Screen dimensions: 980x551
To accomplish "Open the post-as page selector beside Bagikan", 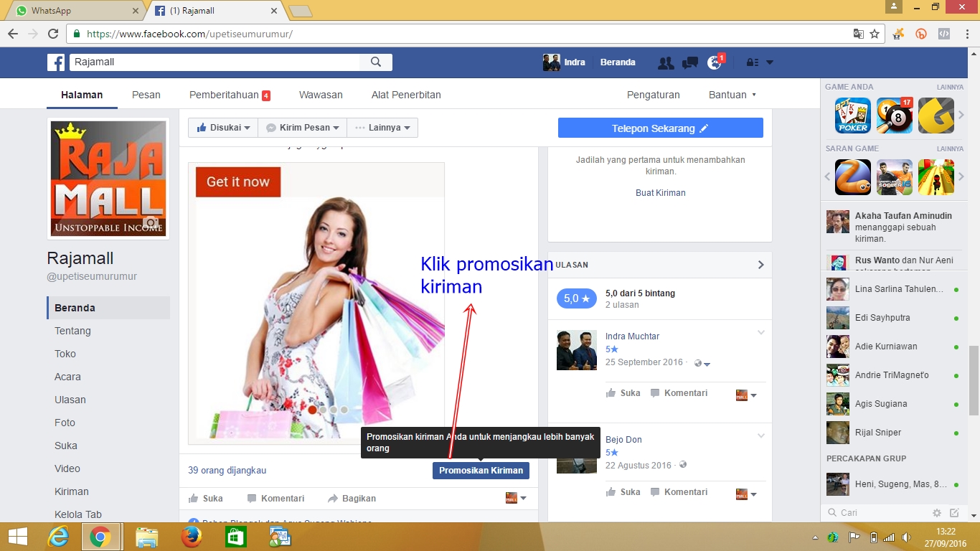I will pyautogui.click(x=517, y=498).
